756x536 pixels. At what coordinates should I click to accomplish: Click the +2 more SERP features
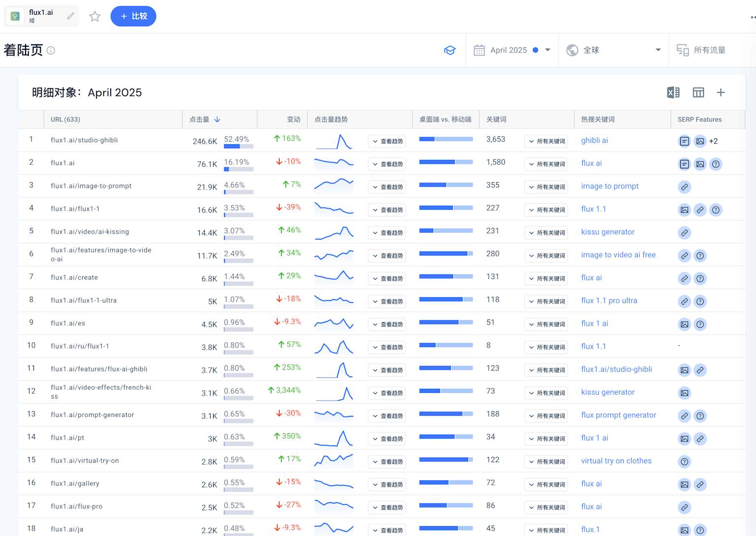pos(714,141)
